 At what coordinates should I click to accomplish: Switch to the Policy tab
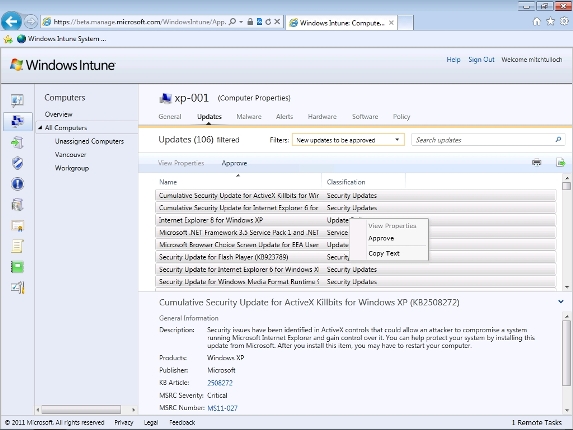401,117
